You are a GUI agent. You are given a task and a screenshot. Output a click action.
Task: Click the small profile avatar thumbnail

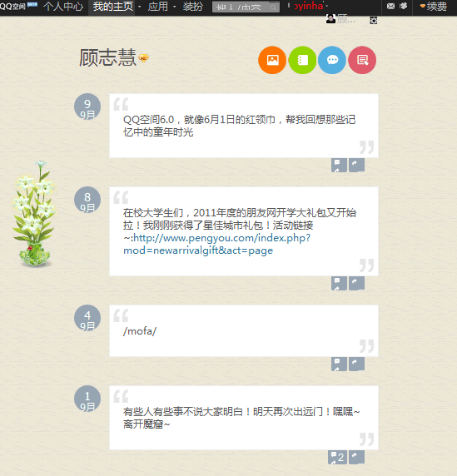[330, 19]
